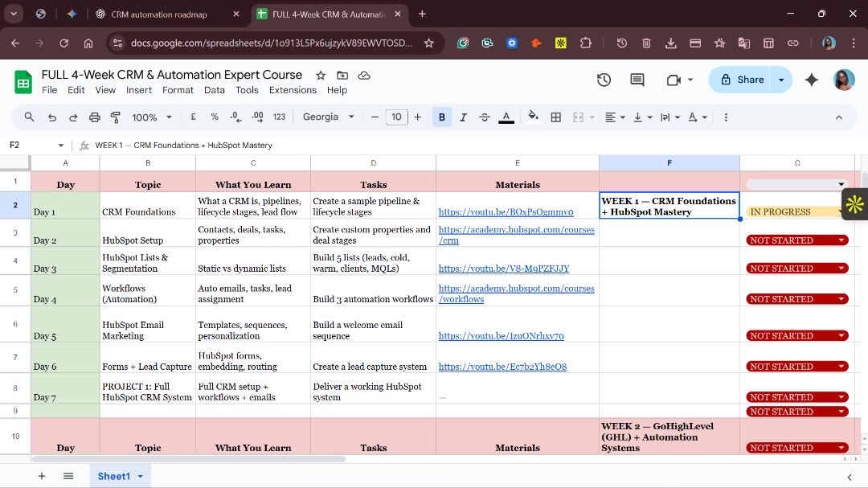The image size is (868, 488).
Task: Open the Format menu
Action: tap(178, 90)
